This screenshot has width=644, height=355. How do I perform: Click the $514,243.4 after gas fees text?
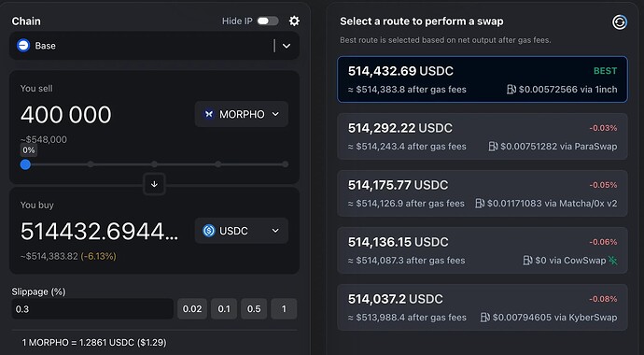click(x=407, y=147)
